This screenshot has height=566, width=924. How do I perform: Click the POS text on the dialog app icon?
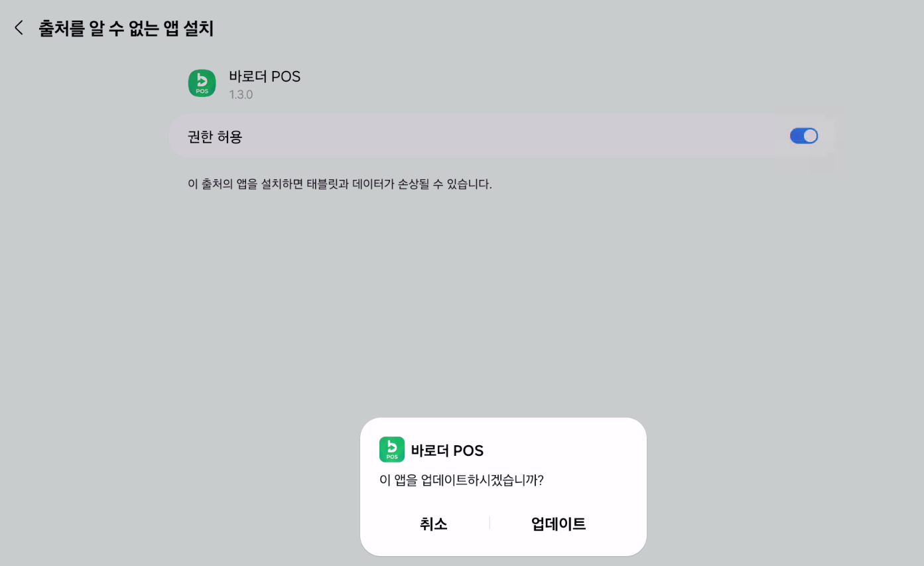(x=391, y=457)
